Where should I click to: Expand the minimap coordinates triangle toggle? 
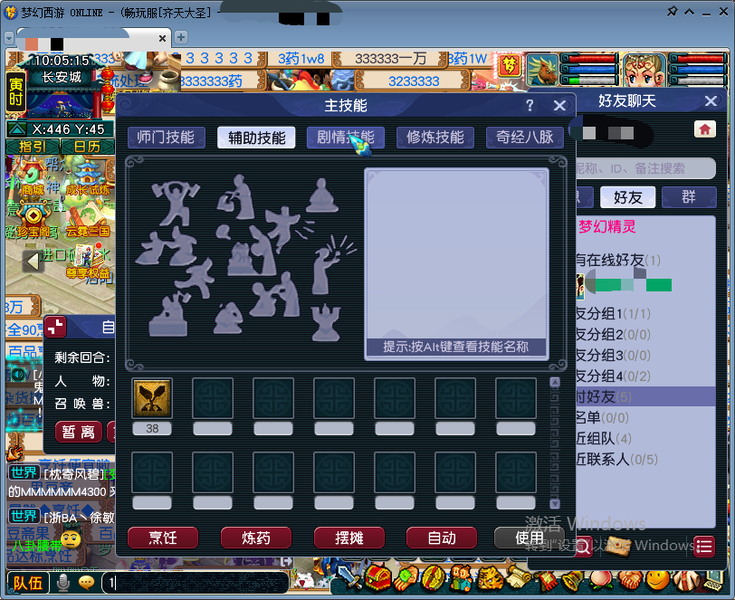coord(17,129)
